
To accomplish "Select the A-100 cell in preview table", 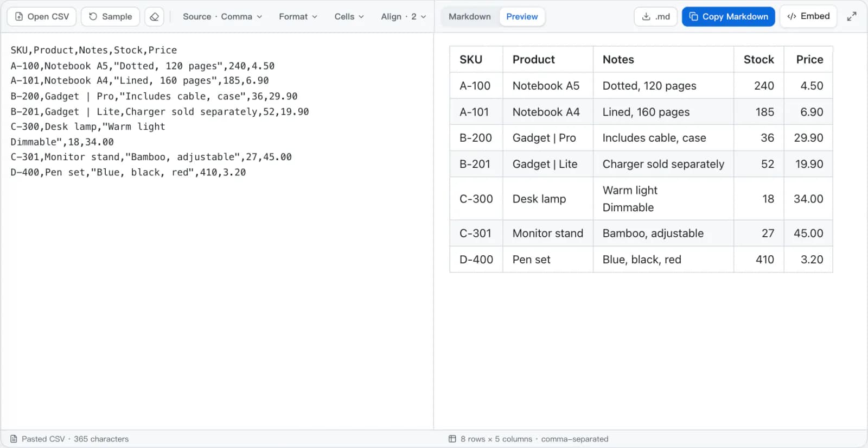I will coord(476,86).
